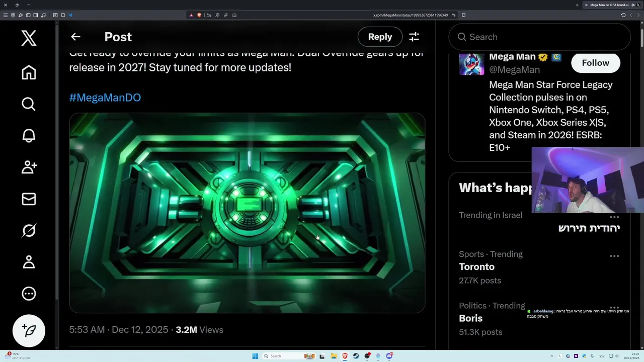Open the taskbar clock showing 21:24
644x362 pixels.
tap(631, 356)
